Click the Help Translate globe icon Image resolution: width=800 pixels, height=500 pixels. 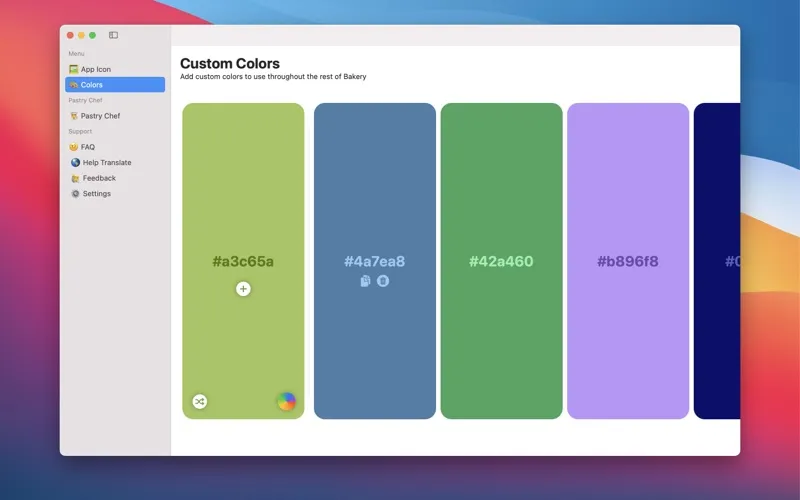(x=76, y=162)
